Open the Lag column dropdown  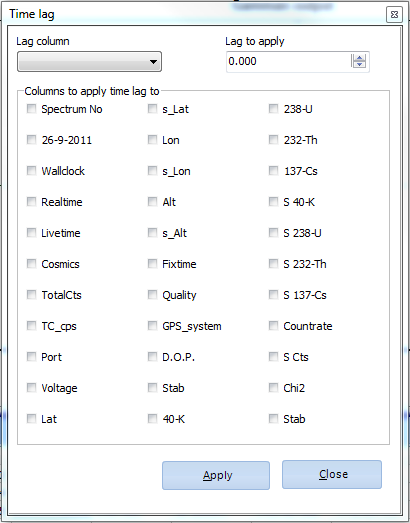click(89, 61)
